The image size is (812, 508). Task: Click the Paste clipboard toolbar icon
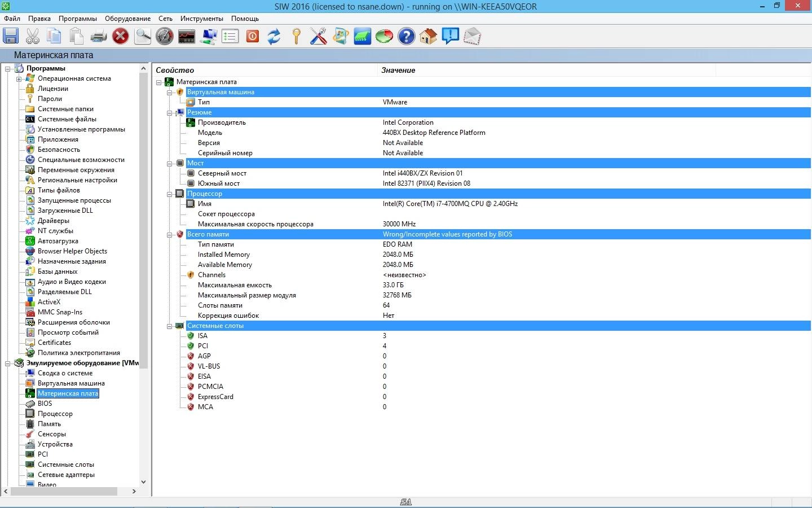tap(76, 36)
